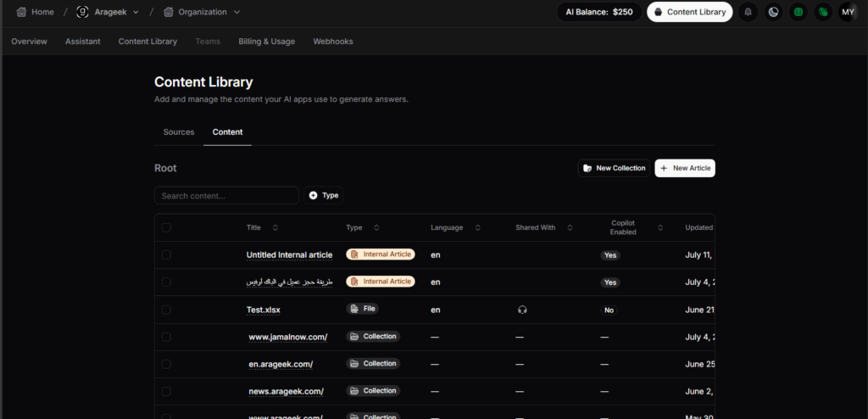Select the Test.xlsx row checkbox
868x419 pixels.
click(166, 310)
